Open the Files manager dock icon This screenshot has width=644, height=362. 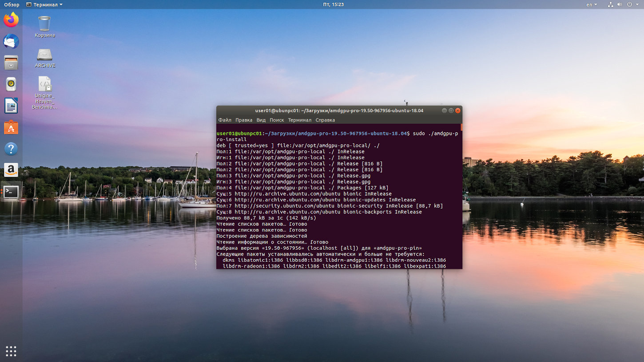tap(11, 63)
